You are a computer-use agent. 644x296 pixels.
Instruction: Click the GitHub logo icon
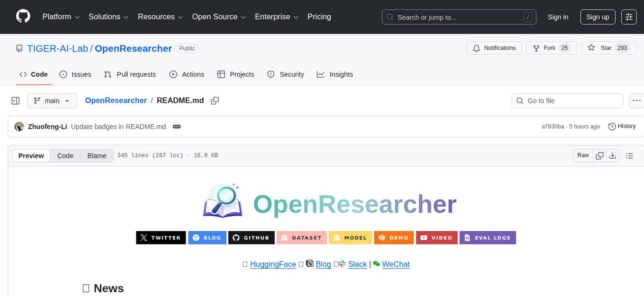pyautogui.click(x=23, y=17)
